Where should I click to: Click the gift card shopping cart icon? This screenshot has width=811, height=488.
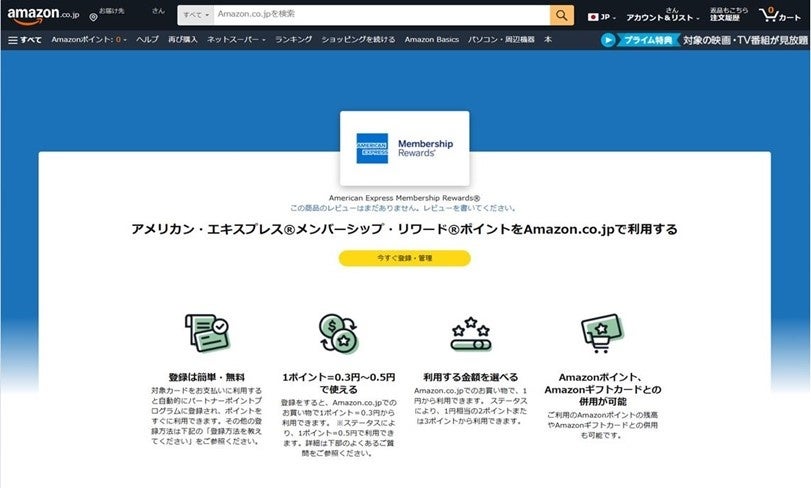pos(602,333)
